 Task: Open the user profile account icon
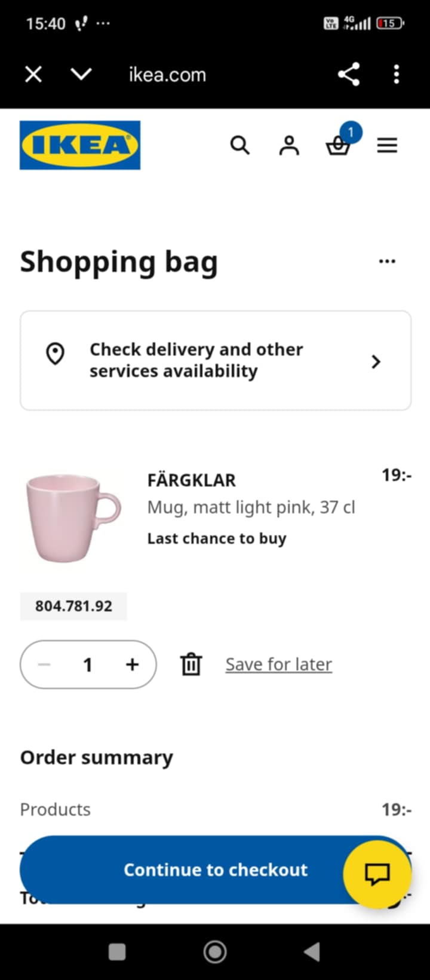[x=289, y=145]
